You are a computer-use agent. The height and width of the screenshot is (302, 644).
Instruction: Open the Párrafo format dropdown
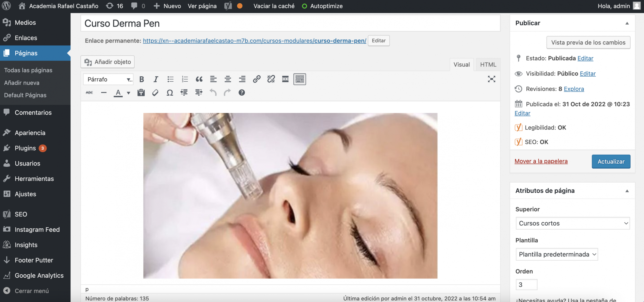click(x=108, y=79)
